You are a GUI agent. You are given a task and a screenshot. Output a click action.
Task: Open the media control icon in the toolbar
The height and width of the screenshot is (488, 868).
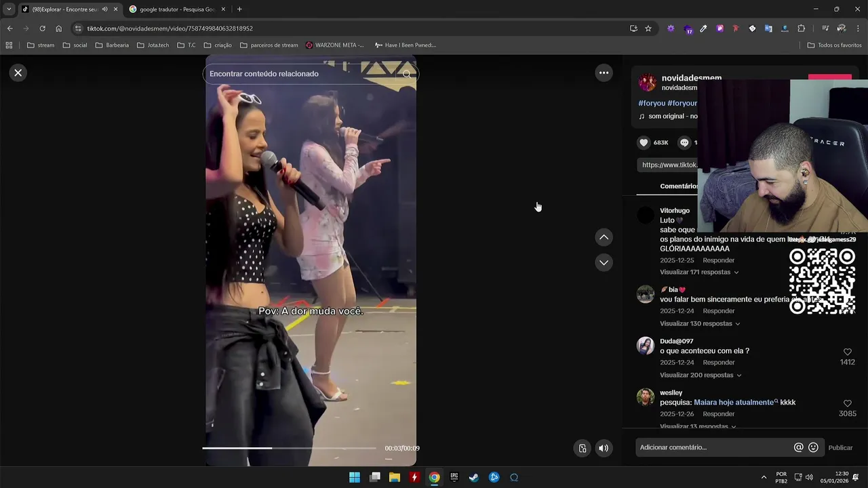click(825, 28)
